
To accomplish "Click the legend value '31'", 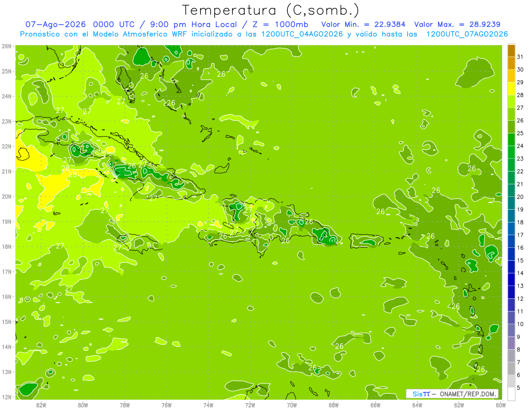I will (520, 57).
